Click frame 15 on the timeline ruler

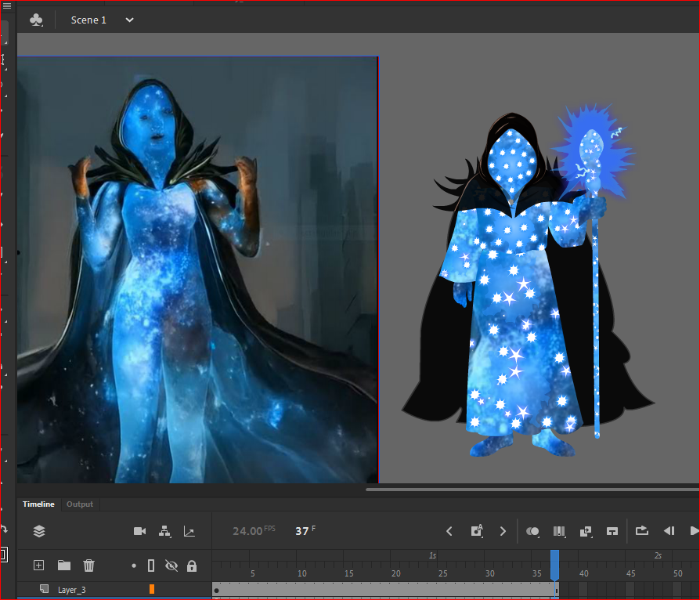click(x=348, y=573)
